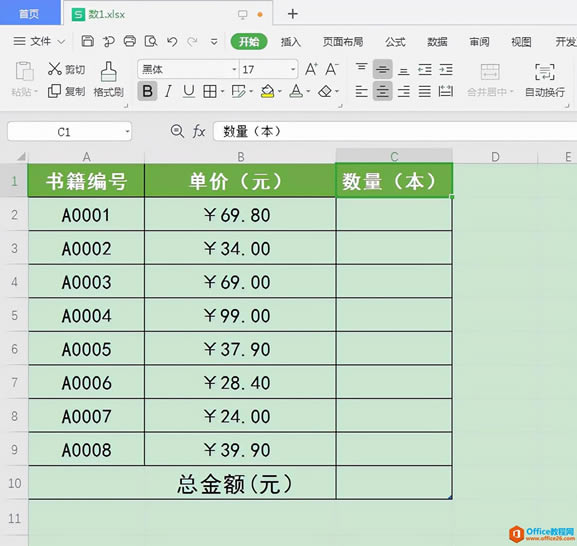Open the 文件 menu button
This screenshot has width=577, height=546.
point(39,41)
